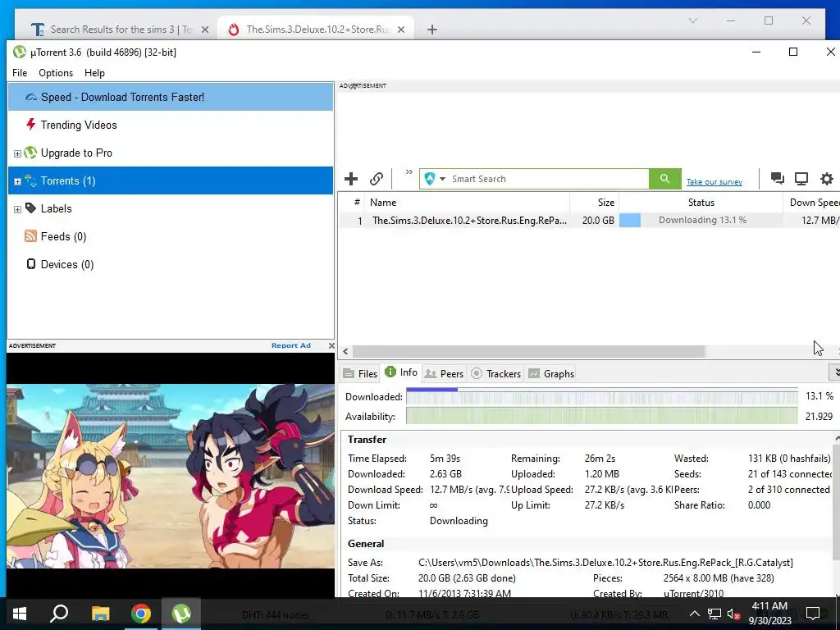Switch to the Trackers tab

[x=496, y=374]
